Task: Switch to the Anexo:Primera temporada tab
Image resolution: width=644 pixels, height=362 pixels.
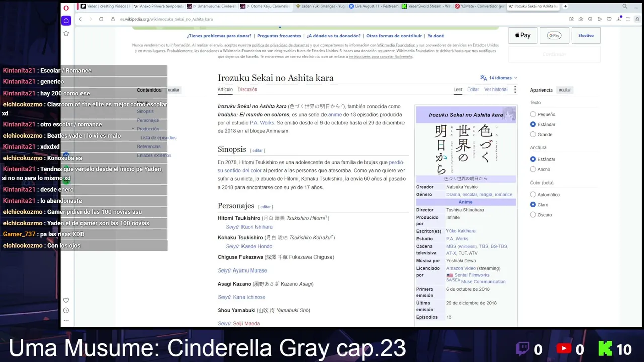Action: (x=157, y=6)
